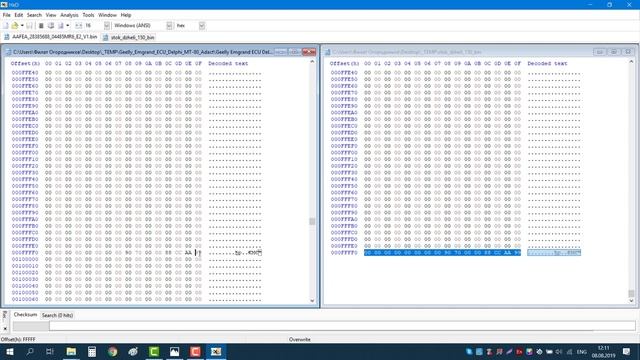Click Decoded text header in left window
640x360 pixels.
tap(228, 63)
